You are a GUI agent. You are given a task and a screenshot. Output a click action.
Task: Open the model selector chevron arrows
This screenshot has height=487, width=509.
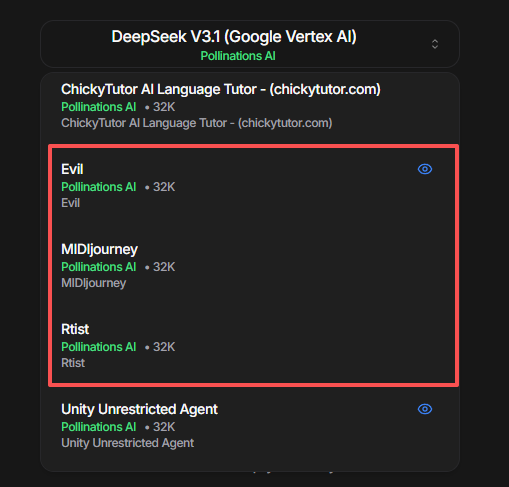[x=435, y=44]
